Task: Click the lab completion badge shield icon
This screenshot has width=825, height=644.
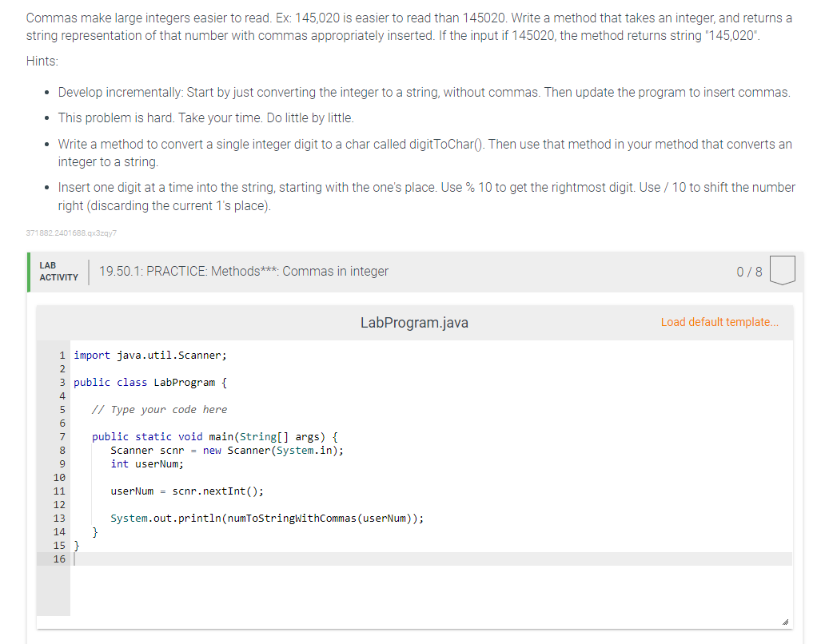Action: point(782,271)
